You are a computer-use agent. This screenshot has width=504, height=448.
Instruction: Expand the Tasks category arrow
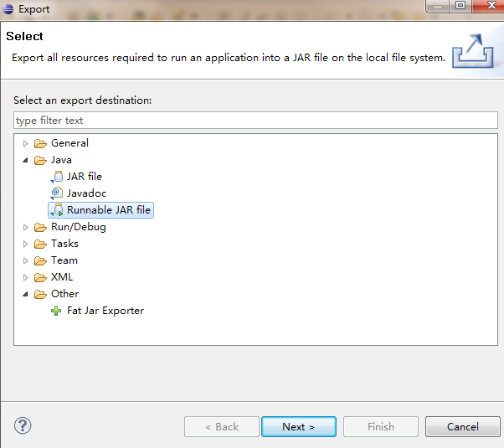click(26, 244)
